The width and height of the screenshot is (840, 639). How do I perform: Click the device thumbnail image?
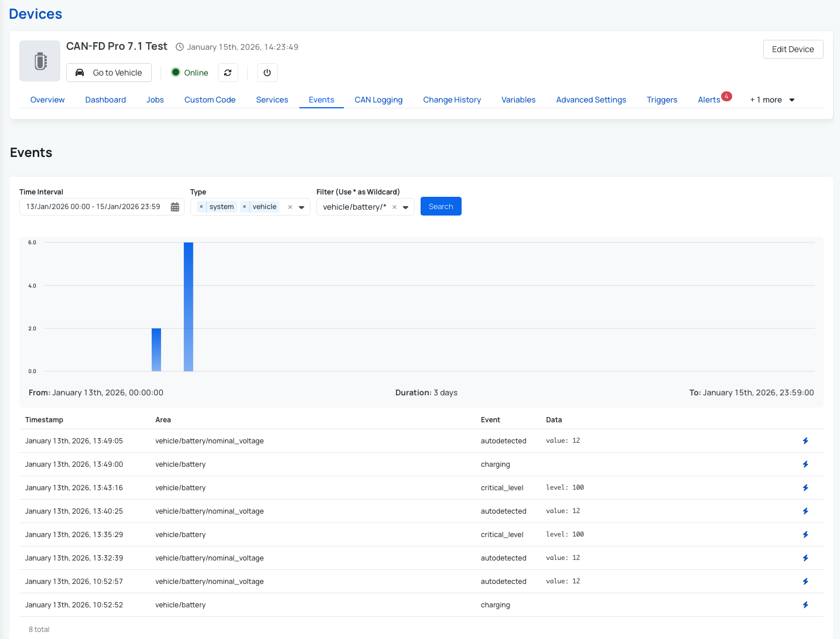pos(40,60)
